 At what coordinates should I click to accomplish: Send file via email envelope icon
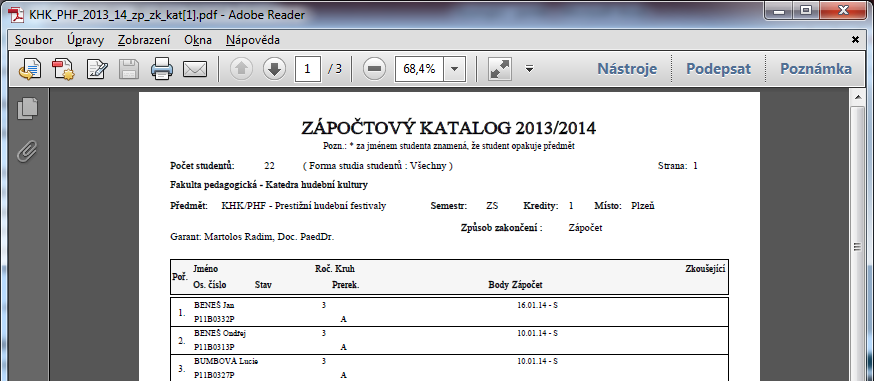pos(195,70)
